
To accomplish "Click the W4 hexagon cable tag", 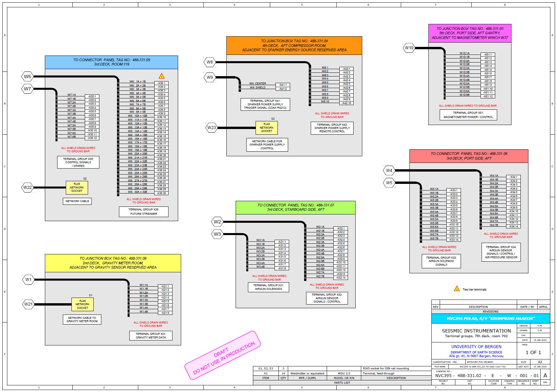I will point(389,171).
